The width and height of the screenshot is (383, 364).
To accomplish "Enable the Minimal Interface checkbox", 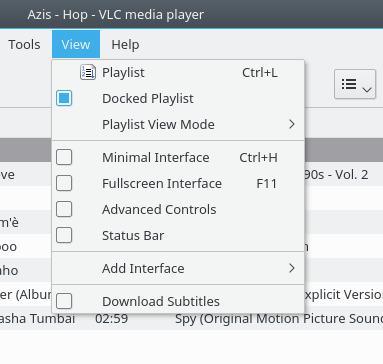I will [64, 157].
